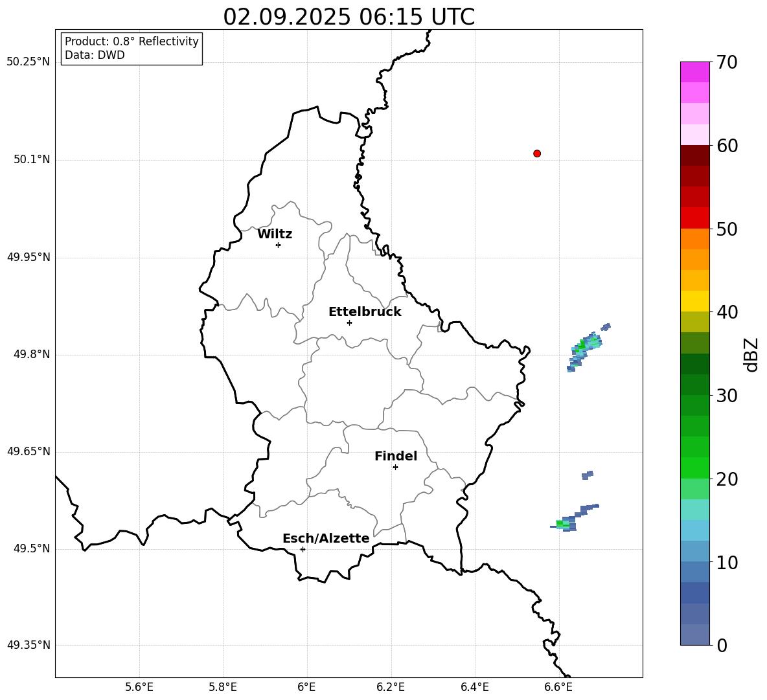Image resolution: width=767 pixels, height=700 pixels.
Task: Click the Esch/Alzette city label
Action: [x=326, y=538]
